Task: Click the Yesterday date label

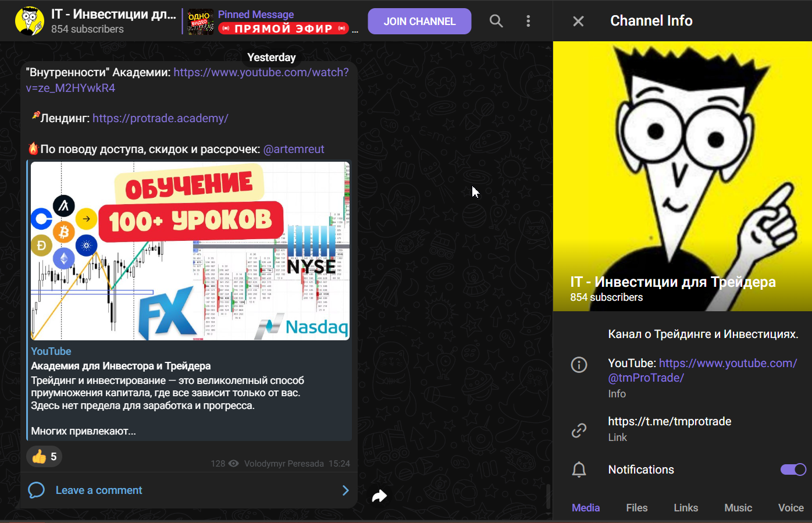Action: click(272, 57)
